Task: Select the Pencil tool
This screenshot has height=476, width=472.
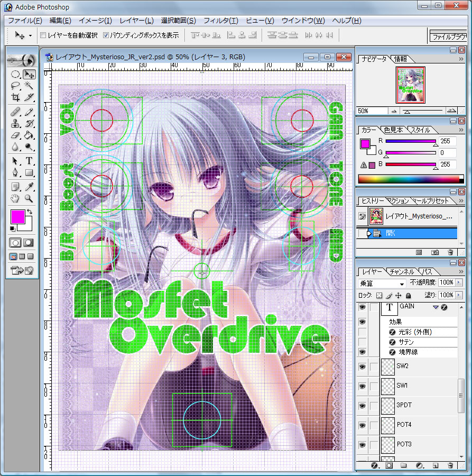Action: (29, 112)
